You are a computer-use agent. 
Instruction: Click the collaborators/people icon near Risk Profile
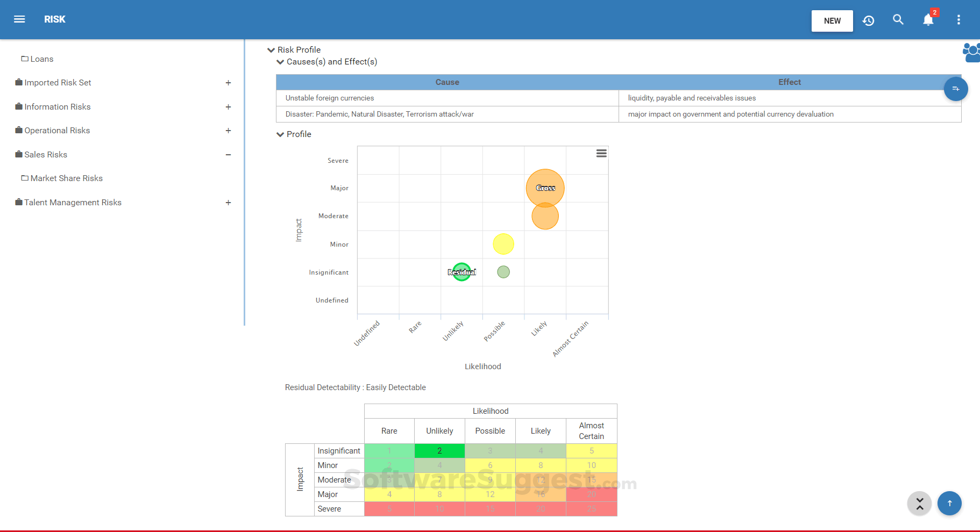pos(971,53)
